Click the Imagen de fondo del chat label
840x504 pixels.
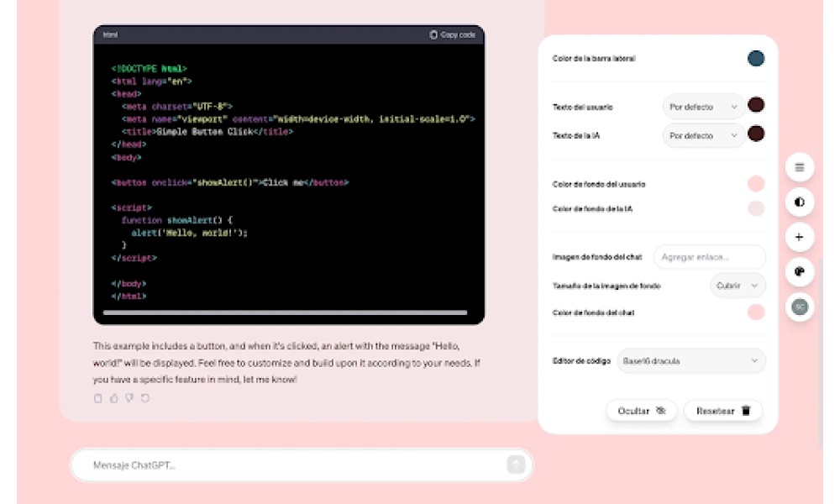596,257
